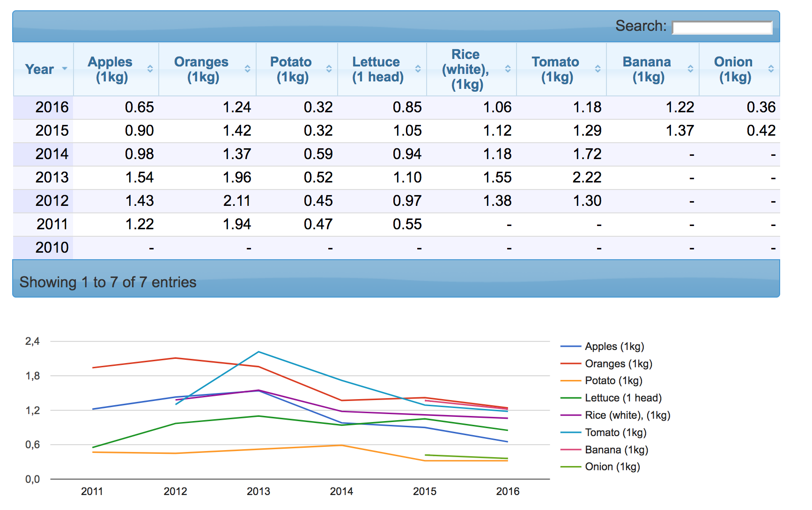Click inside the Search input field
Viewport: 812px width, 510px height.
coord(722,28)
